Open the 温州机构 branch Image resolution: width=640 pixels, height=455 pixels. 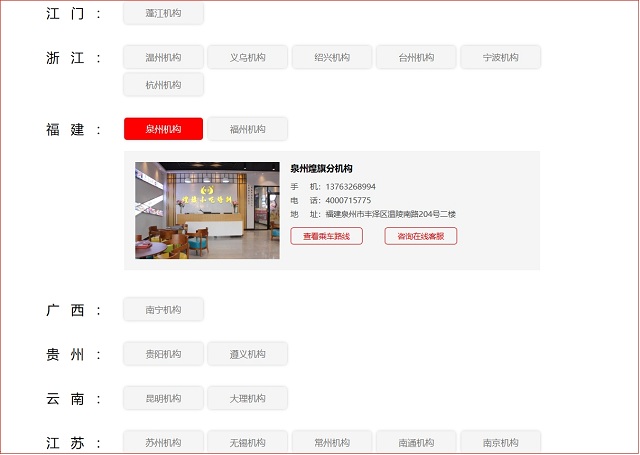click(163, 58)
